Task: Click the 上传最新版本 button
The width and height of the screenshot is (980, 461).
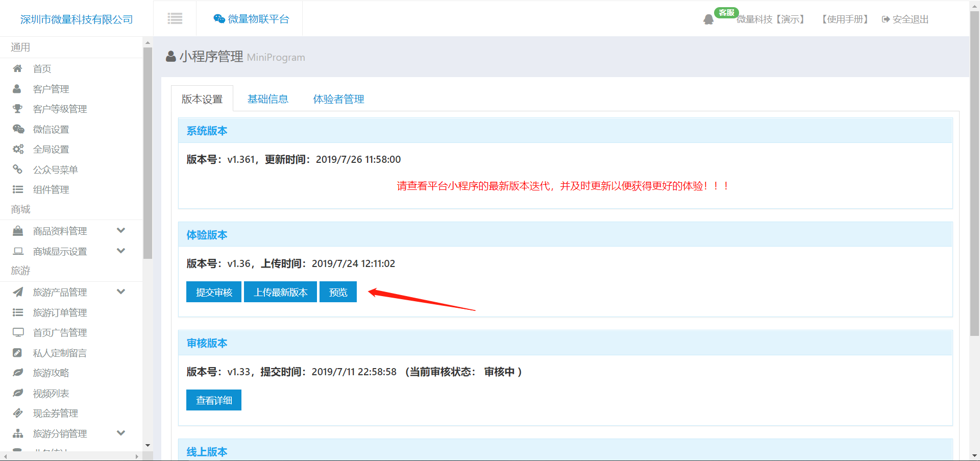Action: pyautogui.click(x=281, y=292)
